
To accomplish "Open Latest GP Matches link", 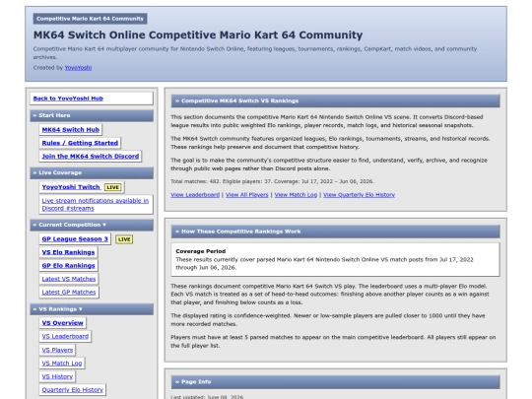I will (x=69, y=293).
